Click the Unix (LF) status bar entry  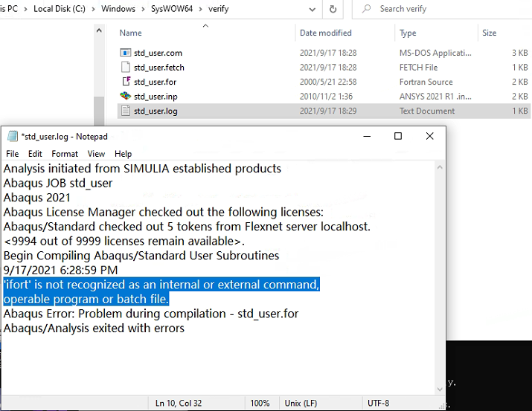point(301,404)
